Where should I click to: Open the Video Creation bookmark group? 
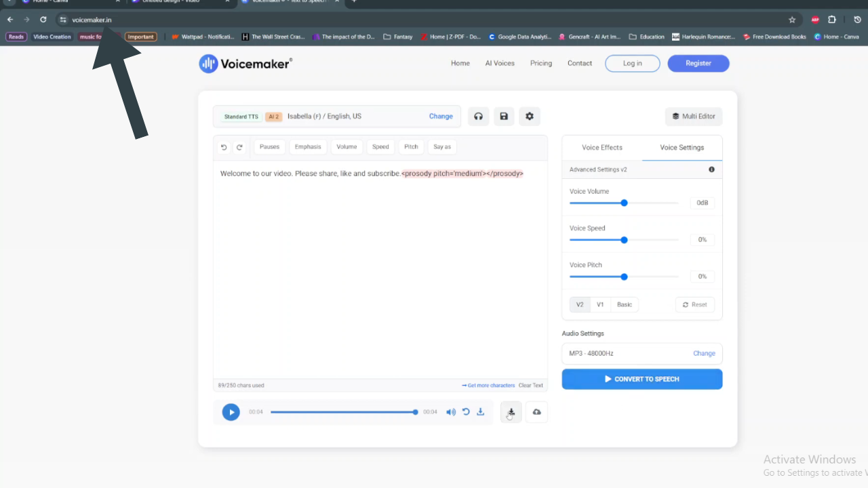[x=52, y=37]
